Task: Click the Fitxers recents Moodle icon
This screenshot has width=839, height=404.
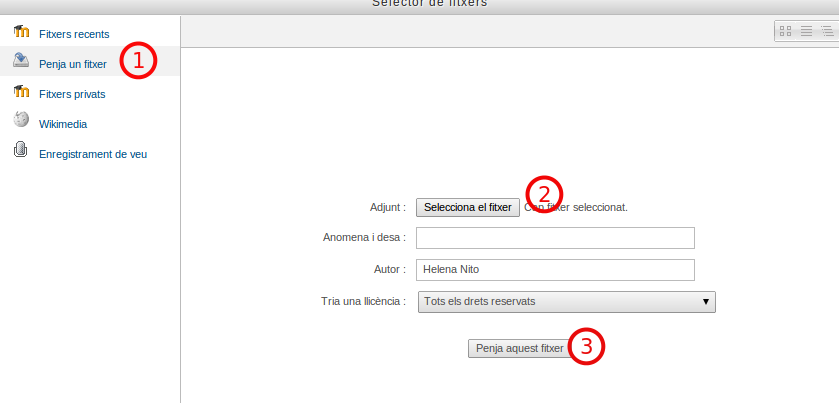Action: [x=21, y=32]
